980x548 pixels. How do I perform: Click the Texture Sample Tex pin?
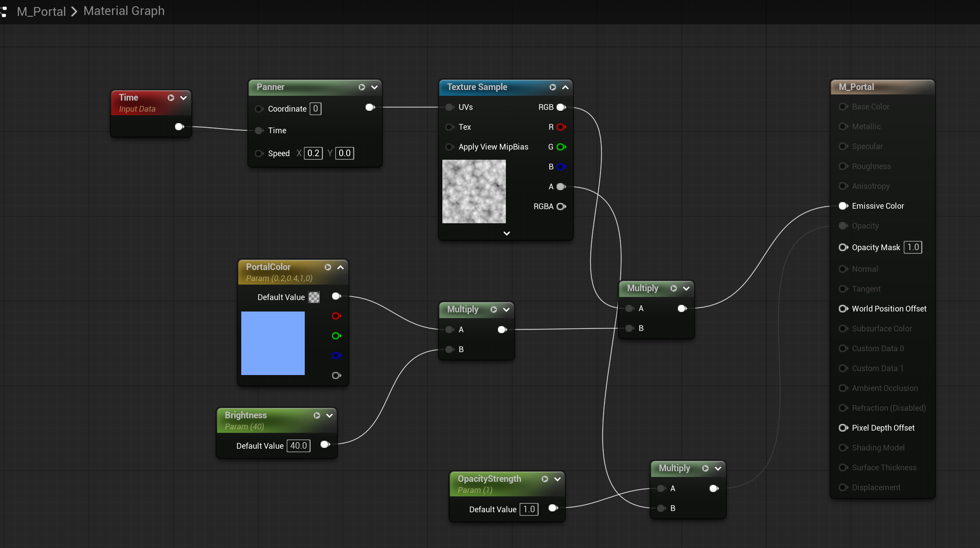(x=449, y=127)
